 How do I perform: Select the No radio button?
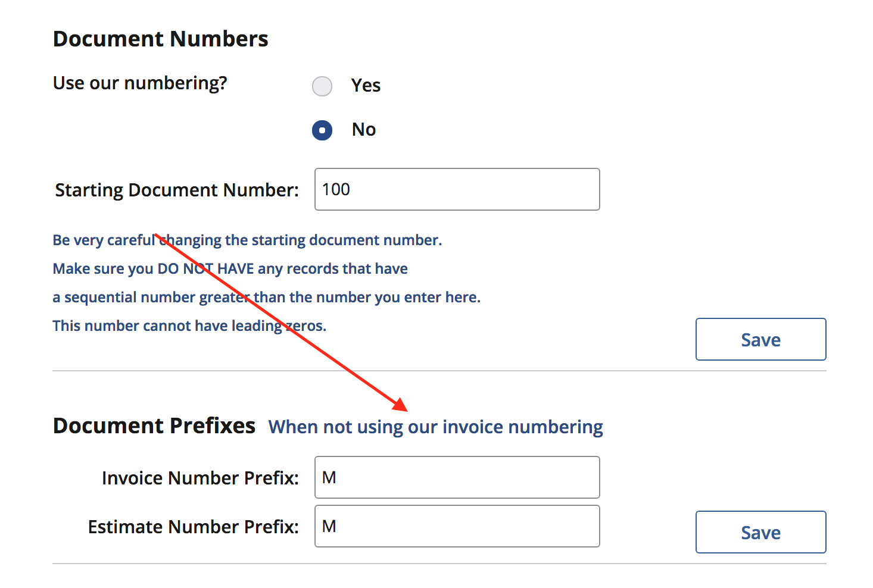pyautogui.click(x=322, y=130)
